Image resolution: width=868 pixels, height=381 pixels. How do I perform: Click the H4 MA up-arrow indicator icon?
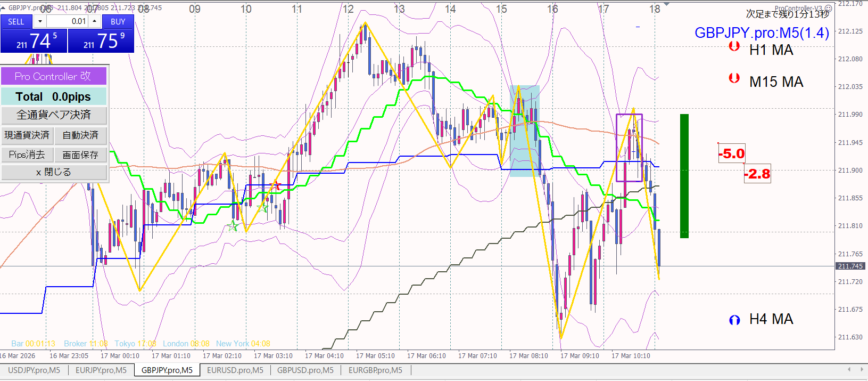734,320
